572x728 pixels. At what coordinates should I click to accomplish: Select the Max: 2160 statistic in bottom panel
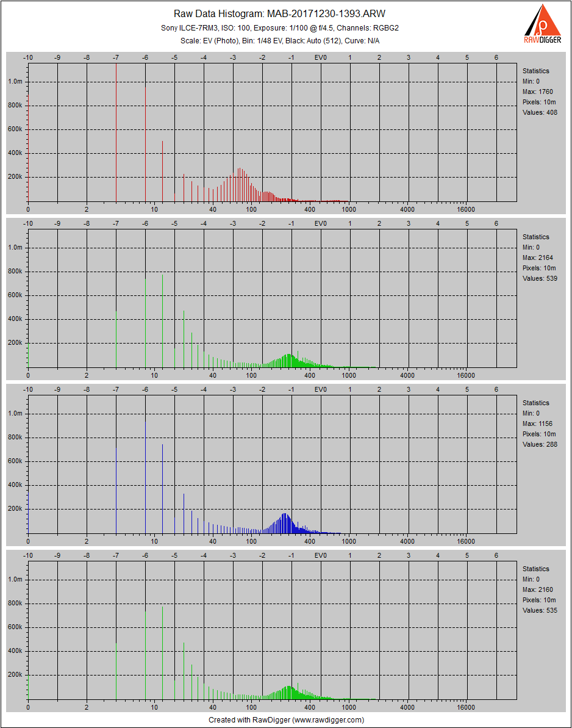click(538, 589)
